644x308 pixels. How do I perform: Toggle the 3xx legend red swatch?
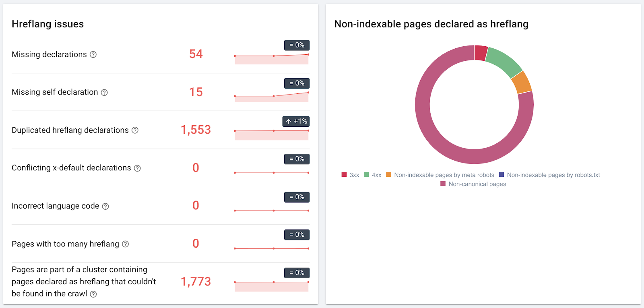(x=344, y=174)
